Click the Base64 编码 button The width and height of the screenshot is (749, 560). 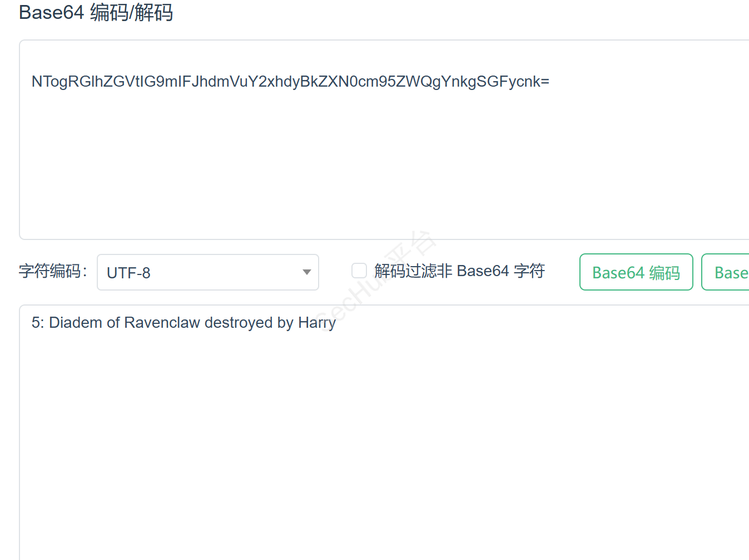[636, 272]
